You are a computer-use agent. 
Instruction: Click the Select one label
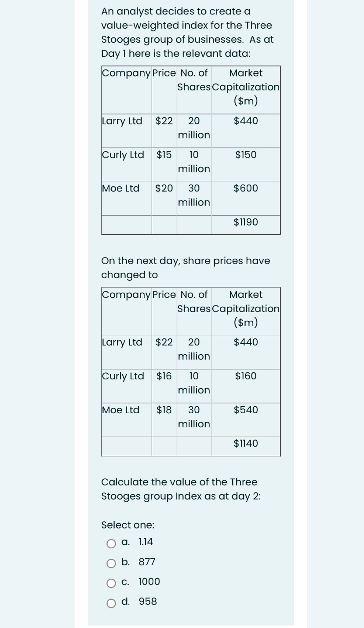(x=127, y=525)
